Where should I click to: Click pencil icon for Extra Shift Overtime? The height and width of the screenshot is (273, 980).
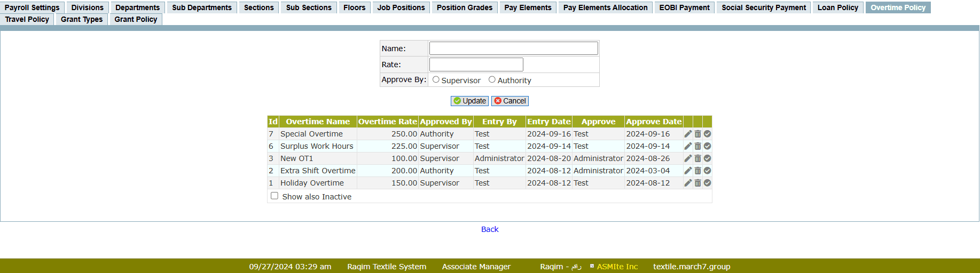coord(688,171)
